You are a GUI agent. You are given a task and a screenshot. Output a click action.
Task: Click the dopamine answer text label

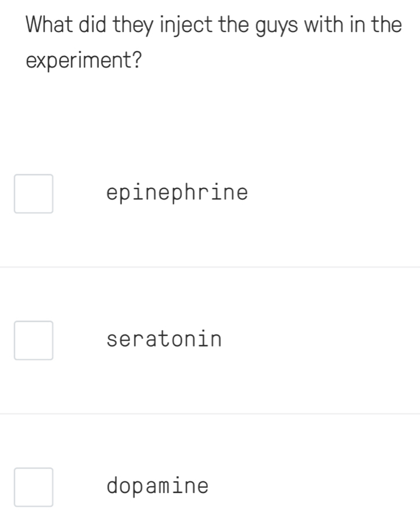(x=157, y=486)
